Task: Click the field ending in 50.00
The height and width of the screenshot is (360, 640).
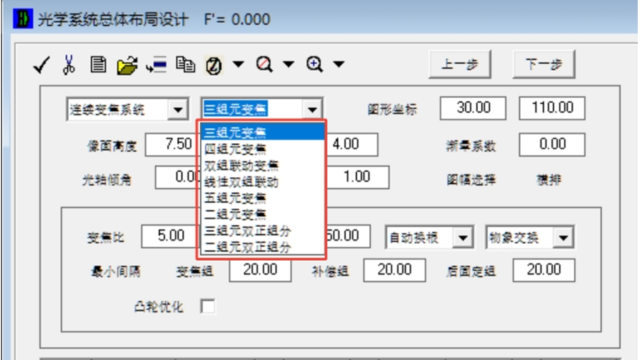Action: pyautogui.click(x=349, y=236)
